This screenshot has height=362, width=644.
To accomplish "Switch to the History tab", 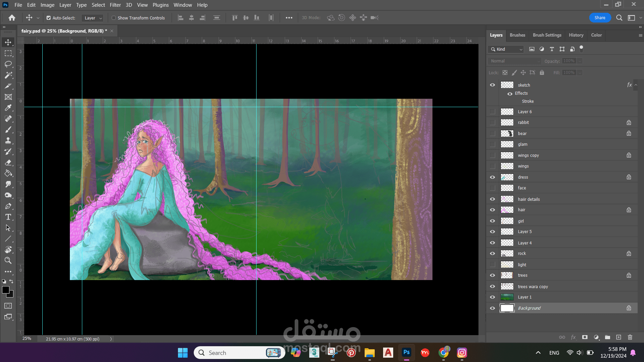I will pos(576,35).
